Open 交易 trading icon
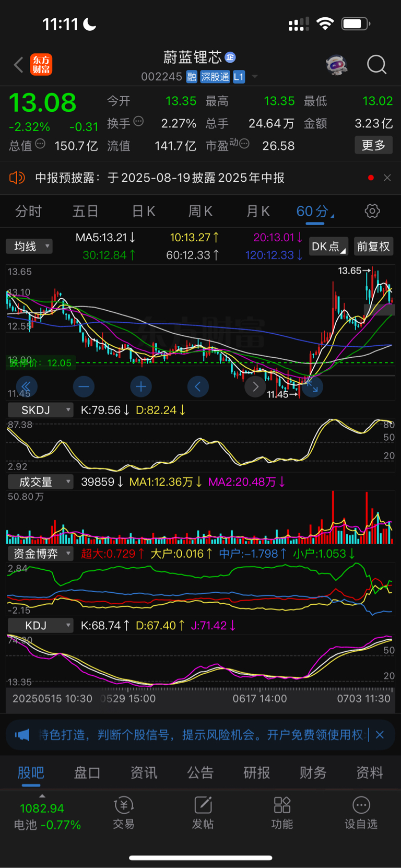This screenshot has width=401, height=868. [x=124, y=813]
